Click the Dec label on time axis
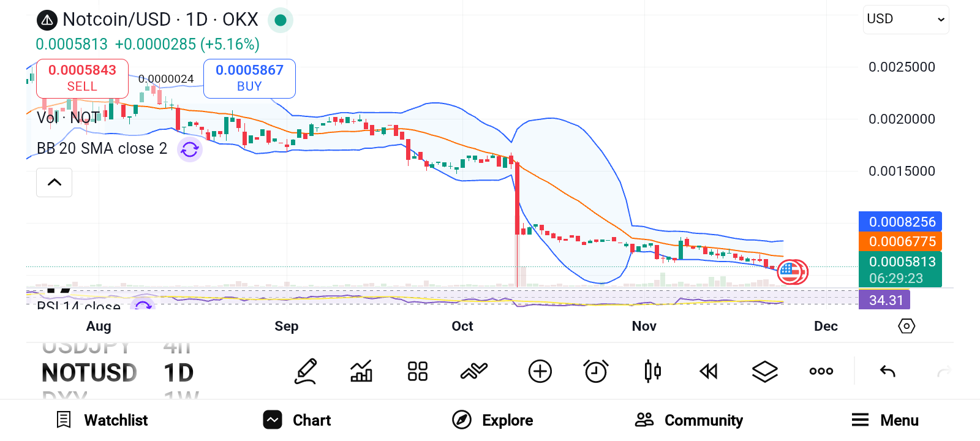The image size is (980, 441). (x=826, y=326)
